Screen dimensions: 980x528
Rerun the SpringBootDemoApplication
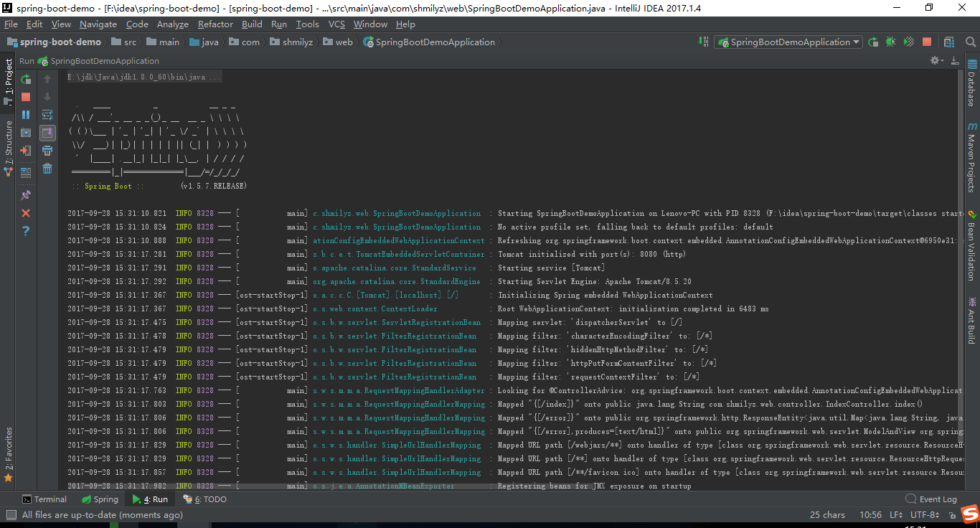tap(26, 79)
